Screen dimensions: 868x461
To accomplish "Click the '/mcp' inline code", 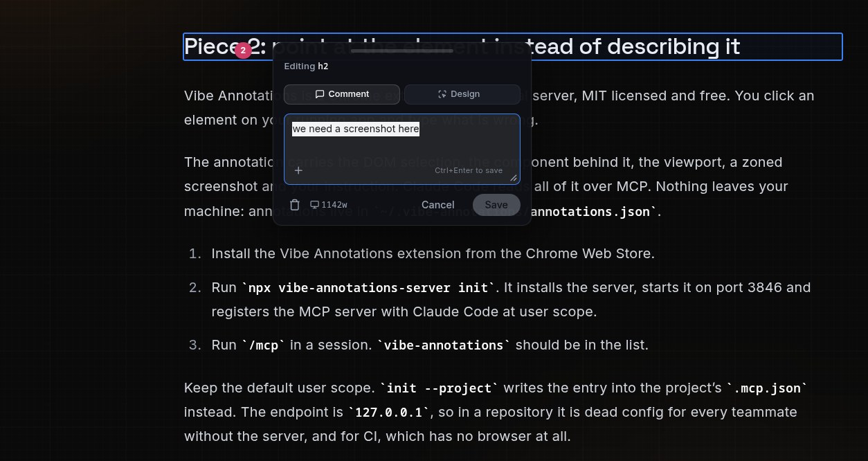I will (263, 345).
